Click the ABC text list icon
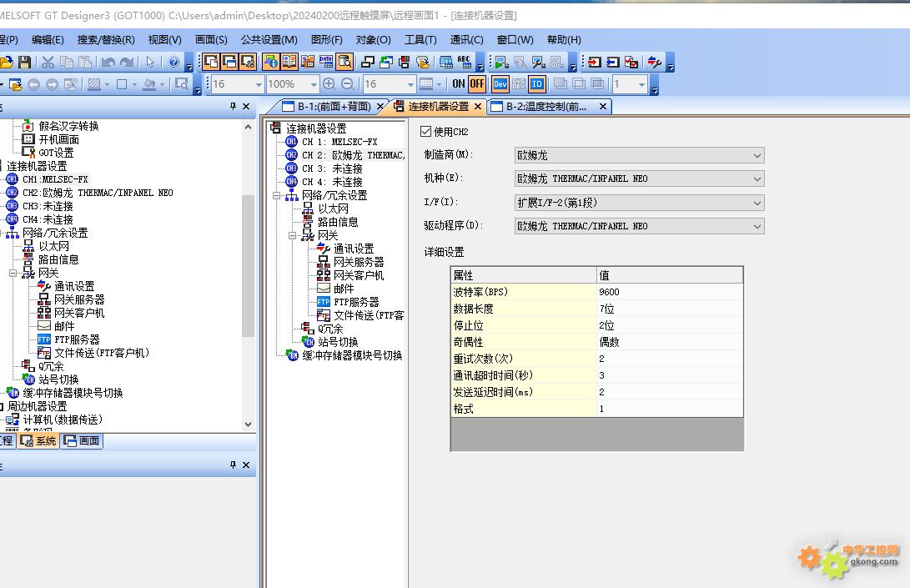 pyautogui.click(x=465, y=61)
